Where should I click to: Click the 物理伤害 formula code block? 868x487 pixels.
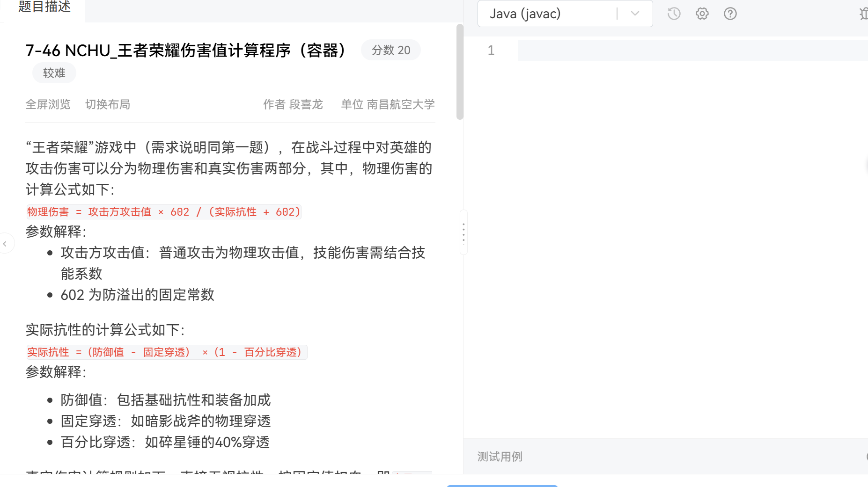(x=163, y=212)
